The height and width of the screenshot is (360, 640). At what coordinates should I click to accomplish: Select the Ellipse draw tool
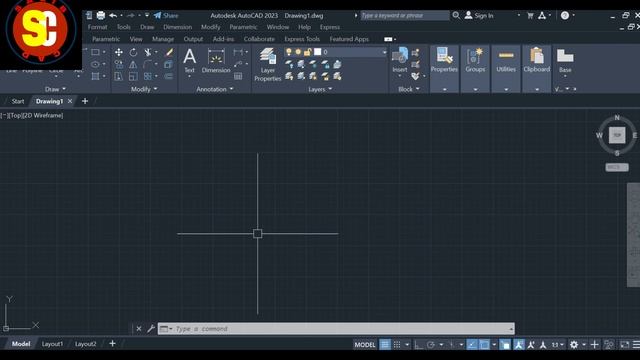point(96,64)
